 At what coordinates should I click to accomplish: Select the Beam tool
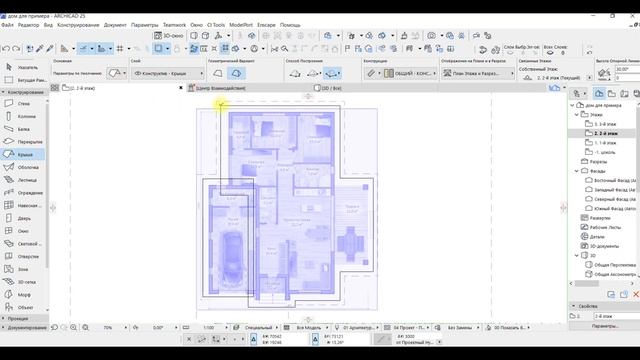23,129
